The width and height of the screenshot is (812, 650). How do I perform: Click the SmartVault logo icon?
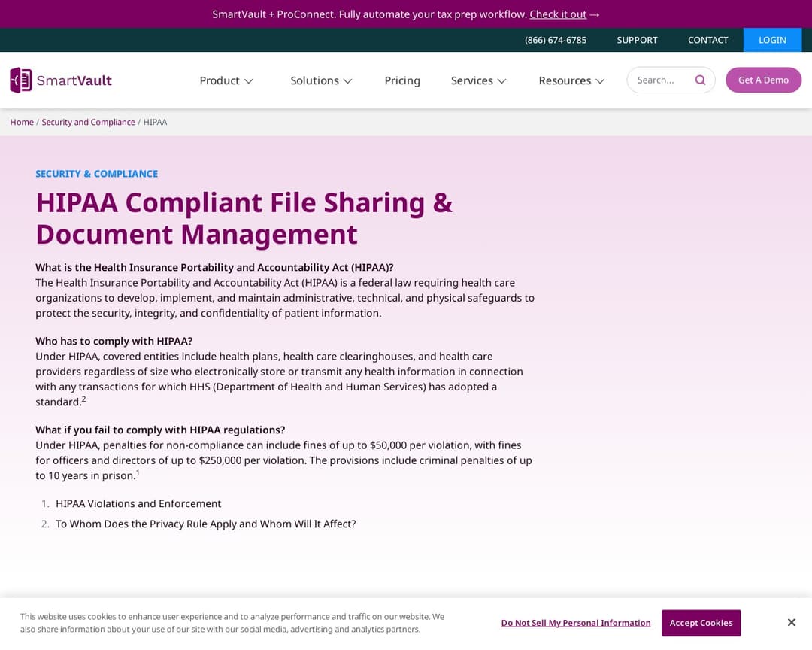click(x=21, y=80)
